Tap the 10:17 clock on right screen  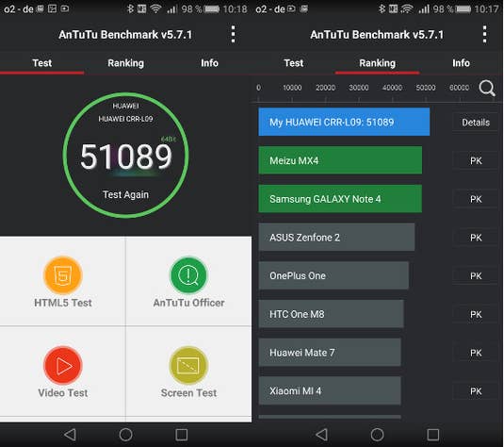[x=487, y=9]
